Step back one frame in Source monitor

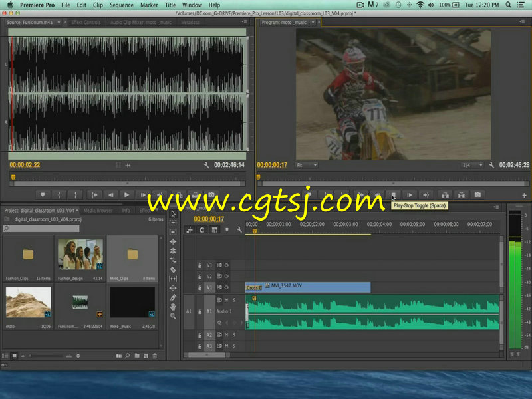110,195
